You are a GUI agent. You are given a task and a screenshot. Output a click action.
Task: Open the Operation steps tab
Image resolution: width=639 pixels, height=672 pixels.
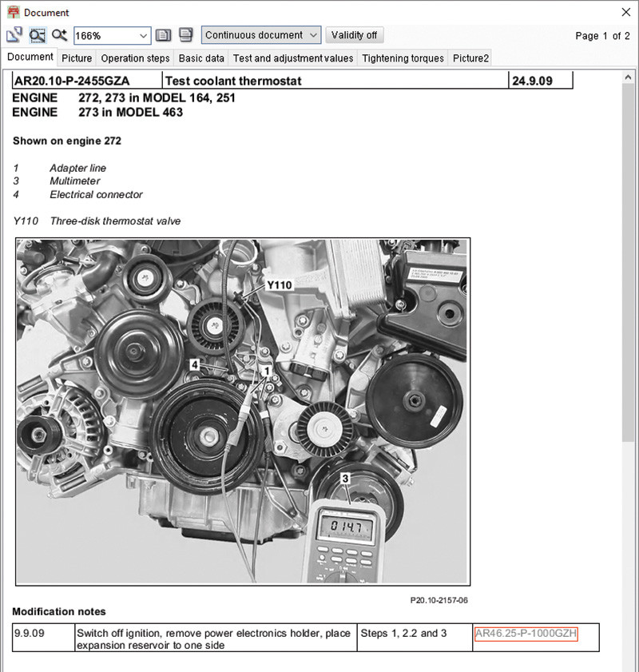(135, 58)
